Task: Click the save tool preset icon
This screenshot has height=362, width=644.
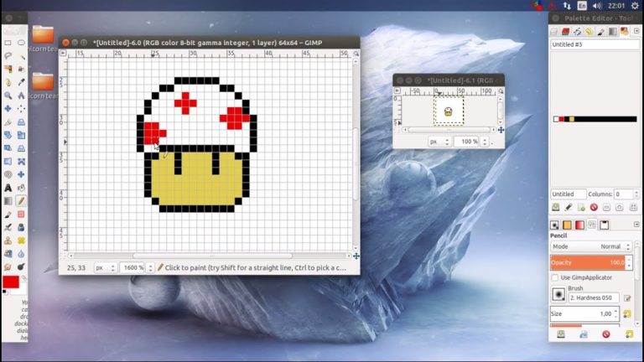Action: click(x=561, y=334)
